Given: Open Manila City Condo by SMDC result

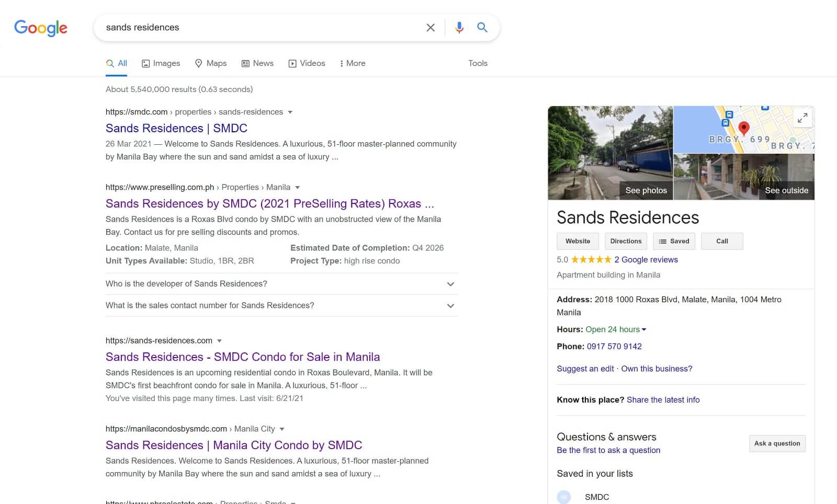Looking at the screenshot, I should click(234, 445).
